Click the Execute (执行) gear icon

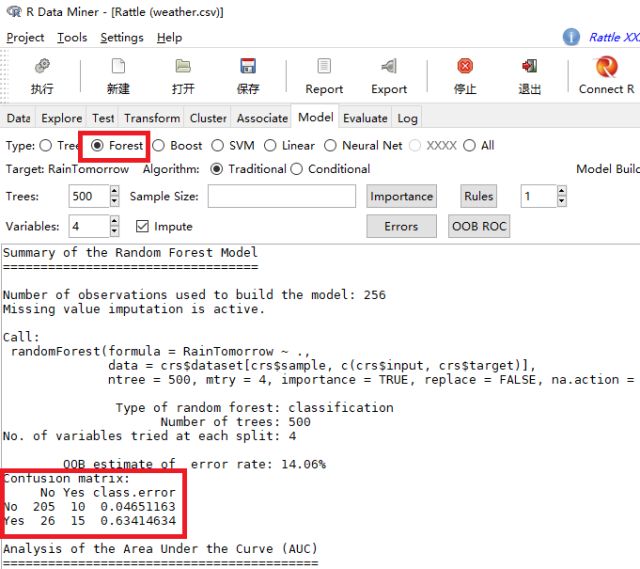(x=42, y=66)
